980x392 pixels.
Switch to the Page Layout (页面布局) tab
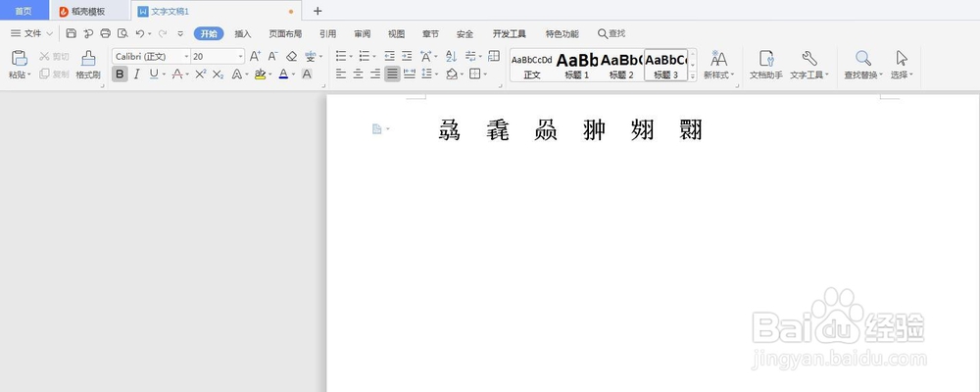pyautogui.click(x=285, y=33)
